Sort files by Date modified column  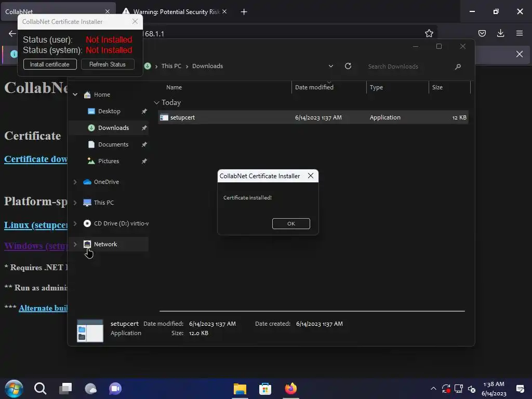pyautogui.click(x=314, y=87)
